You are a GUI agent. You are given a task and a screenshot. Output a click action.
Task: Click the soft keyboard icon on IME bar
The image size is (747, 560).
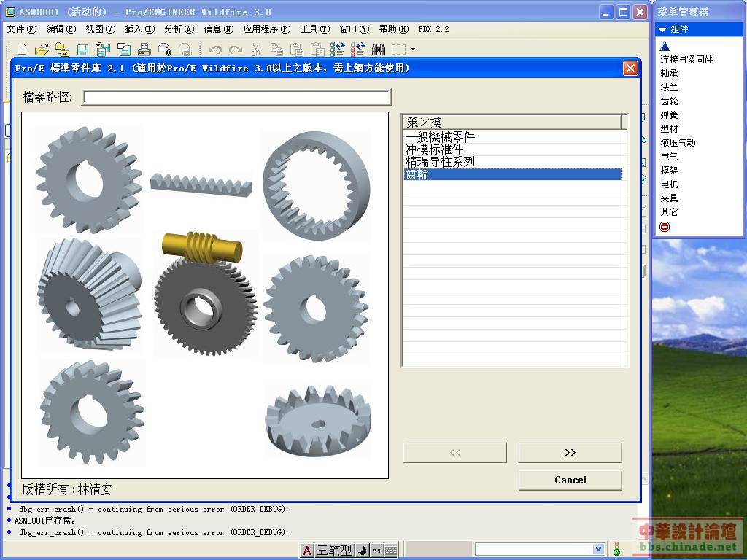coord(391,551)
